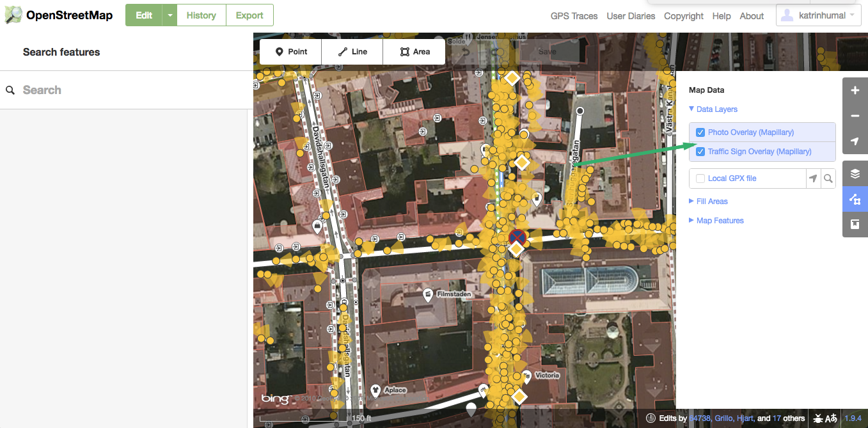Open the GPS Traces menu item

574,16
